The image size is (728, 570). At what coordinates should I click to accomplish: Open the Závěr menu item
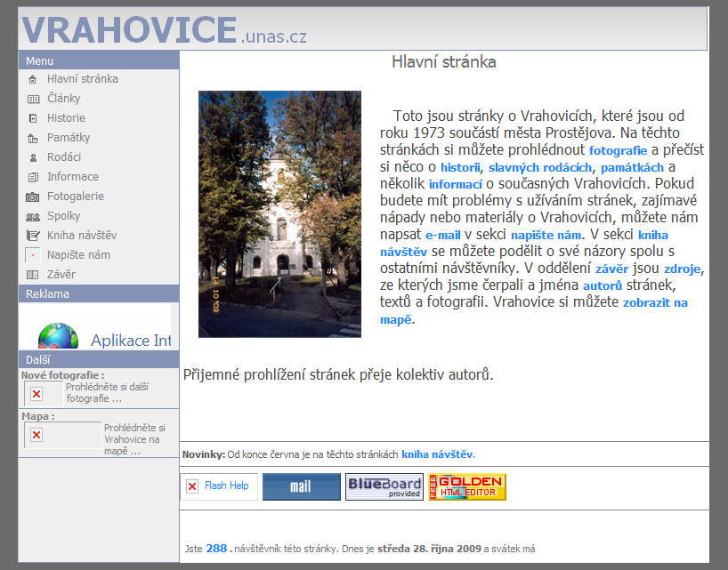[61, 275]
